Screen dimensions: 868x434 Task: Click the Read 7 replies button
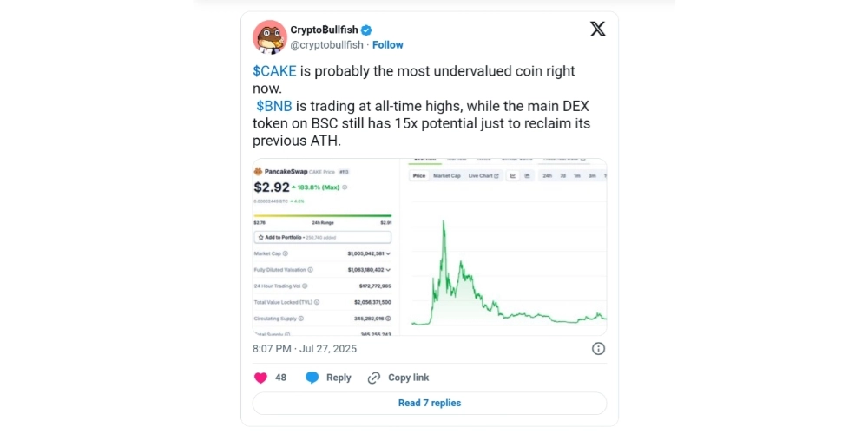tap(430, 403)
